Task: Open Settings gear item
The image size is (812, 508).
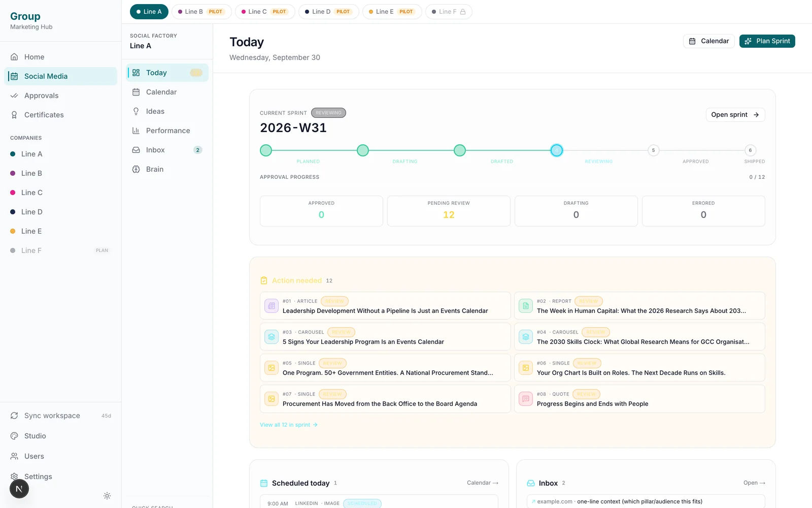Action: [x=60, y=477]
